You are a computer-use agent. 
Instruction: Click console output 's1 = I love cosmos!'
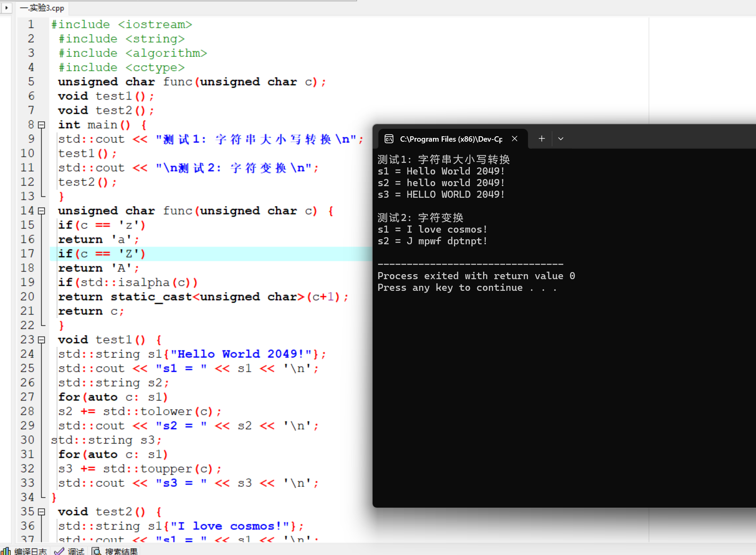[432, 229]
